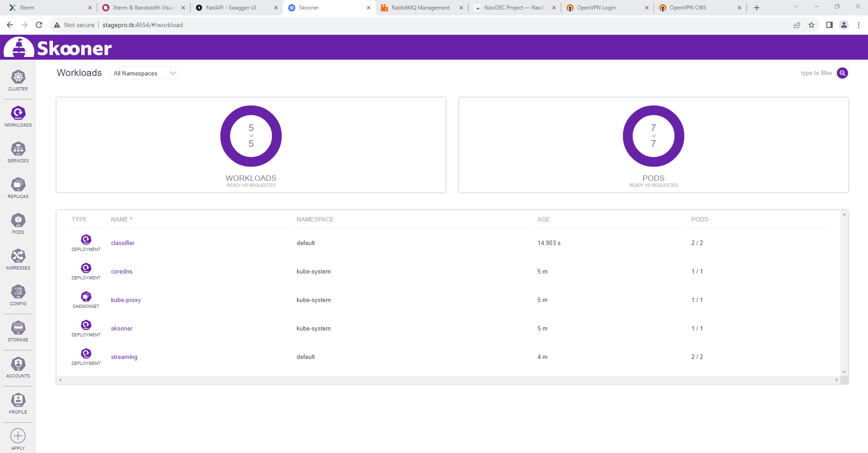Sort table by Name column

point(122,219)
